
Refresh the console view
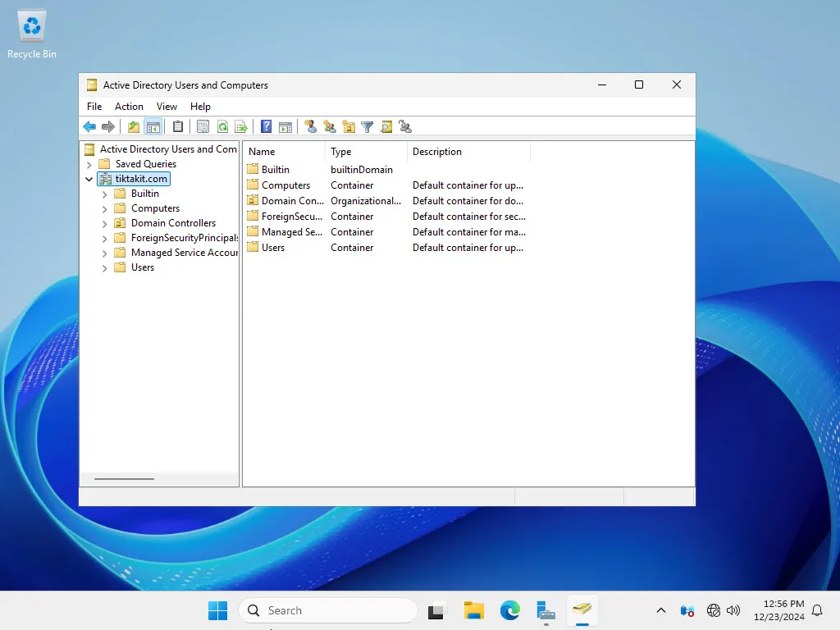tap(222, 126)
